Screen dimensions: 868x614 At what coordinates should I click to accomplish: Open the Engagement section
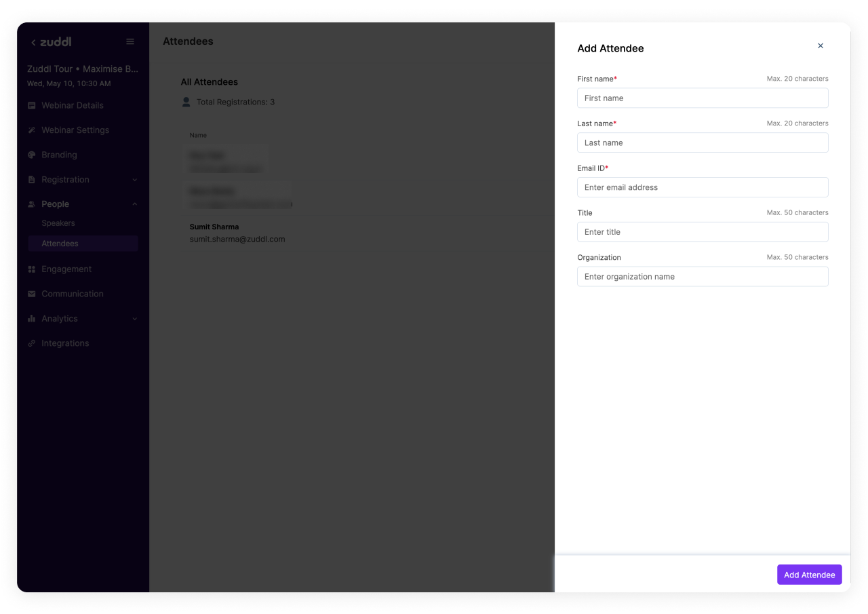(x=66, y=269)
